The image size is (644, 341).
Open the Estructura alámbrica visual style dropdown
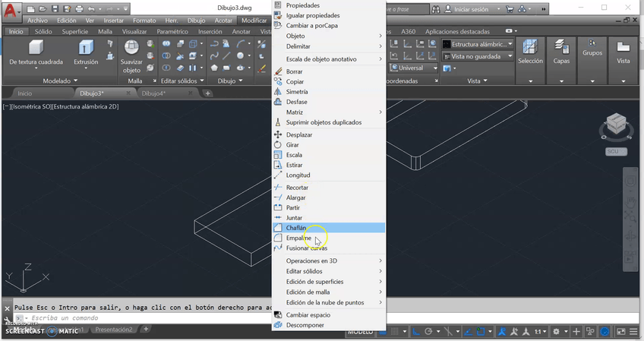[x=478, y=45]
